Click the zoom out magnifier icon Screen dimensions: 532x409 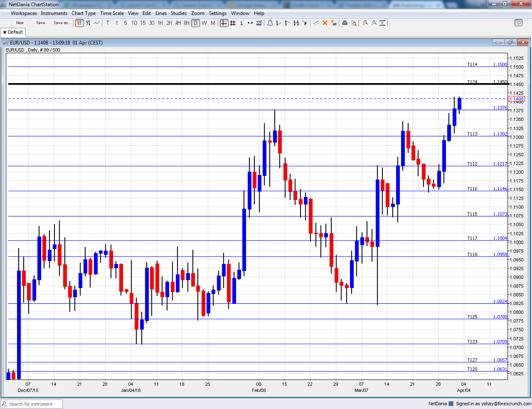374,23
